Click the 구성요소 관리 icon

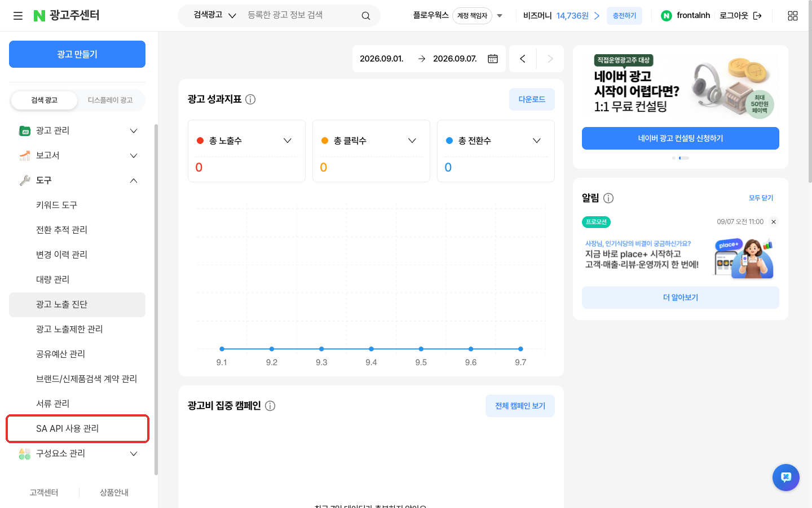(x=25, y=454)
